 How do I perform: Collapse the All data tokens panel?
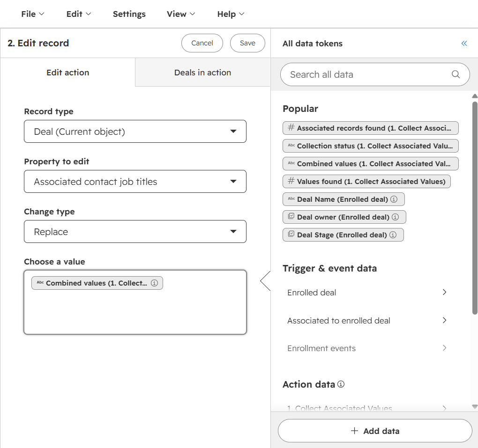(x=464, y=44)
